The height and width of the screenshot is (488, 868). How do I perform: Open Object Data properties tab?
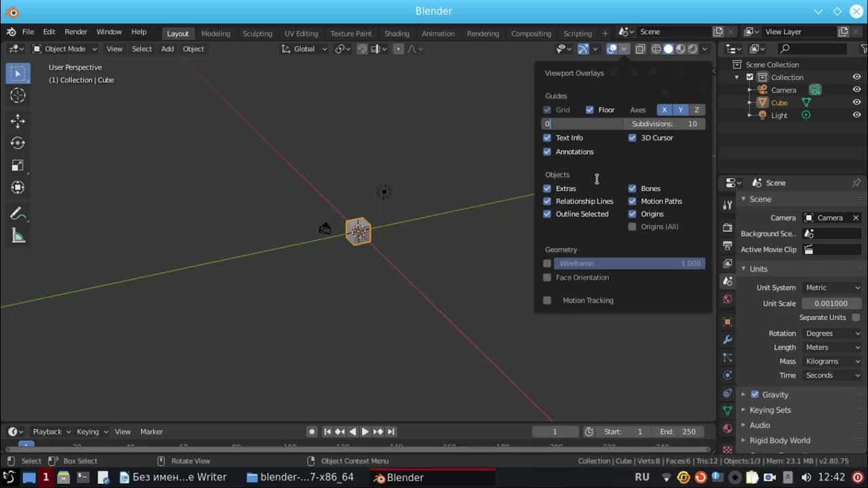pyautogui.click(x=728, y=411)
